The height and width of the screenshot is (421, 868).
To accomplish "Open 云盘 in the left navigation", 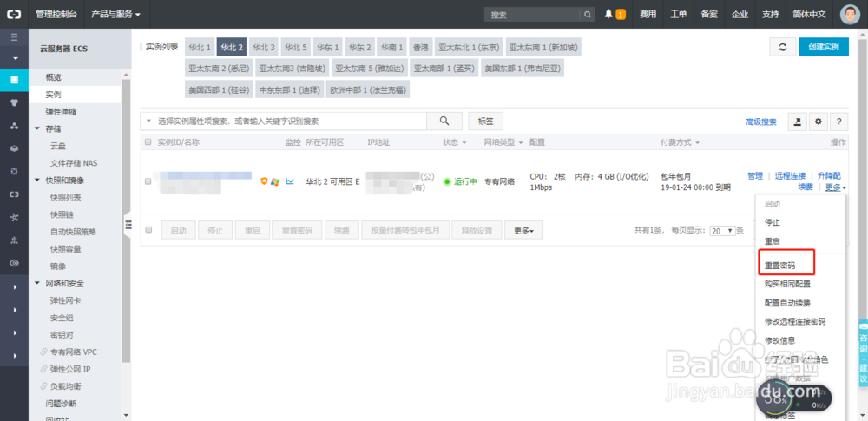I will 58,146.
